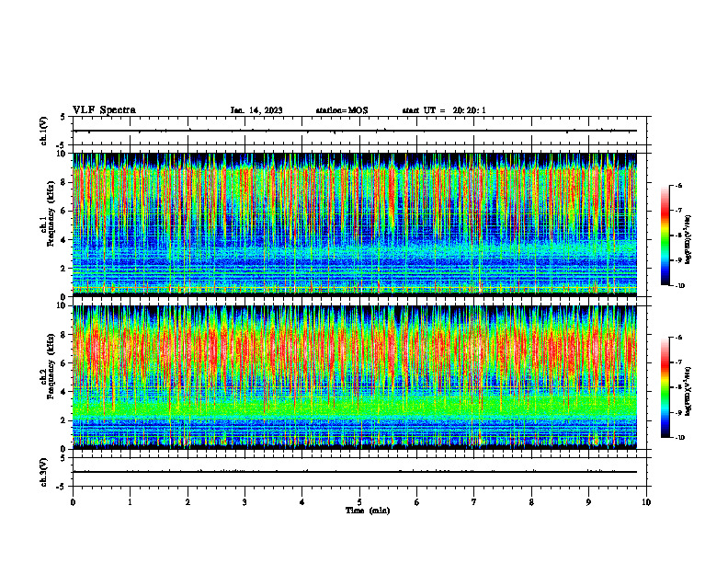Click the 'station=MOS' label
The image size is (728, 563).
[342, 110]
